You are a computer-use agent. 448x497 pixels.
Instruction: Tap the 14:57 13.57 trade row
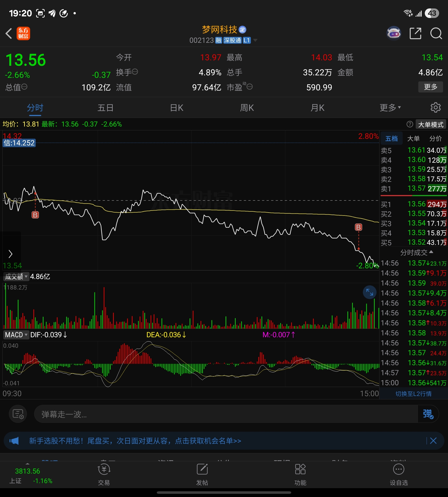click(414, 373)
